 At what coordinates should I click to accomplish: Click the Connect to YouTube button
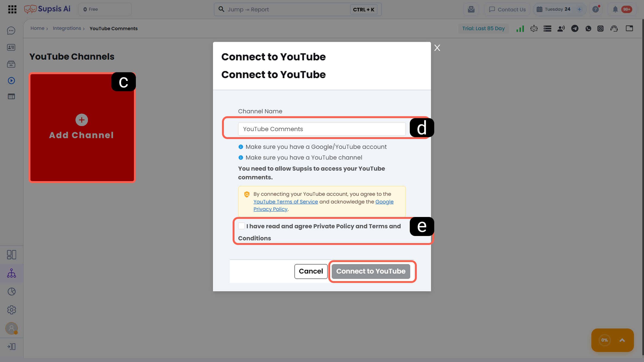click(371, 271)
